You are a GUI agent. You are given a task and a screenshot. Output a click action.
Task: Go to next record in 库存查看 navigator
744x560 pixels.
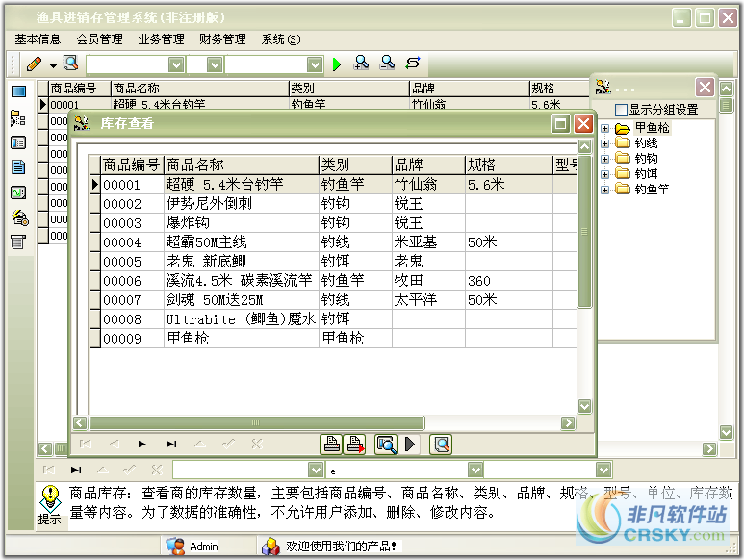pos(141,445)
